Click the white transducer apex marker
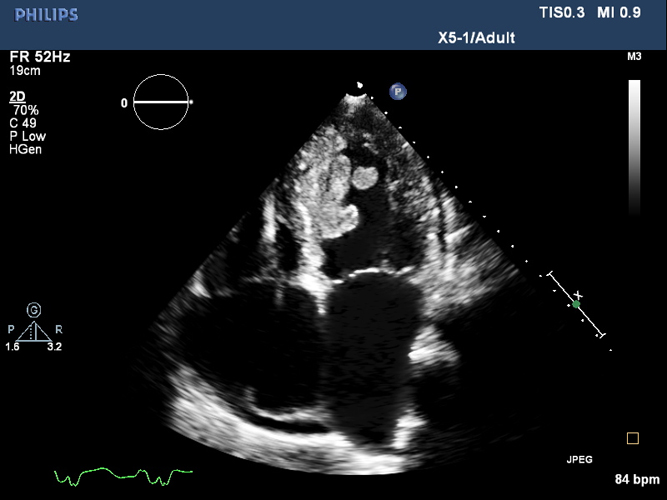The height and width of the screenshot is (500, 667). click(360, 85)
